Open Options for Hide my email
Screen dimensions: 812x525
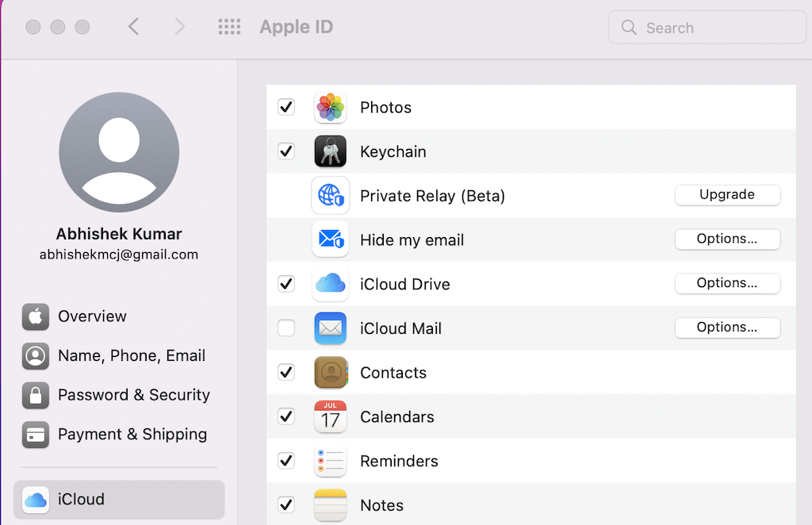[727, 239]
